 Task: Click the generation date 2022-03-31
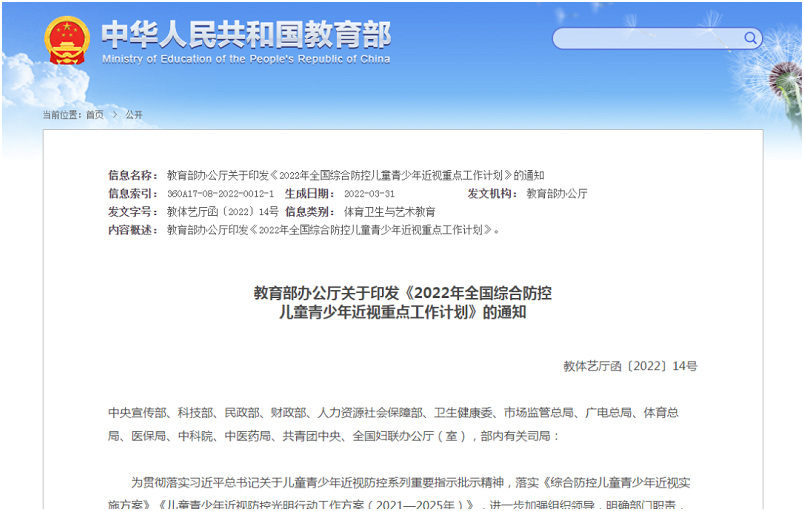369,194
